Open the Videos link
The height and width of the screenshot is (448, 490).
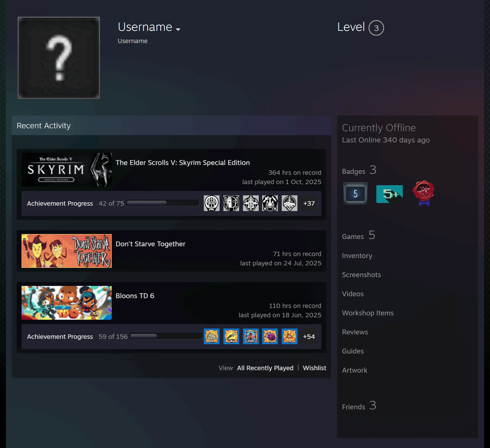(353, 294)
